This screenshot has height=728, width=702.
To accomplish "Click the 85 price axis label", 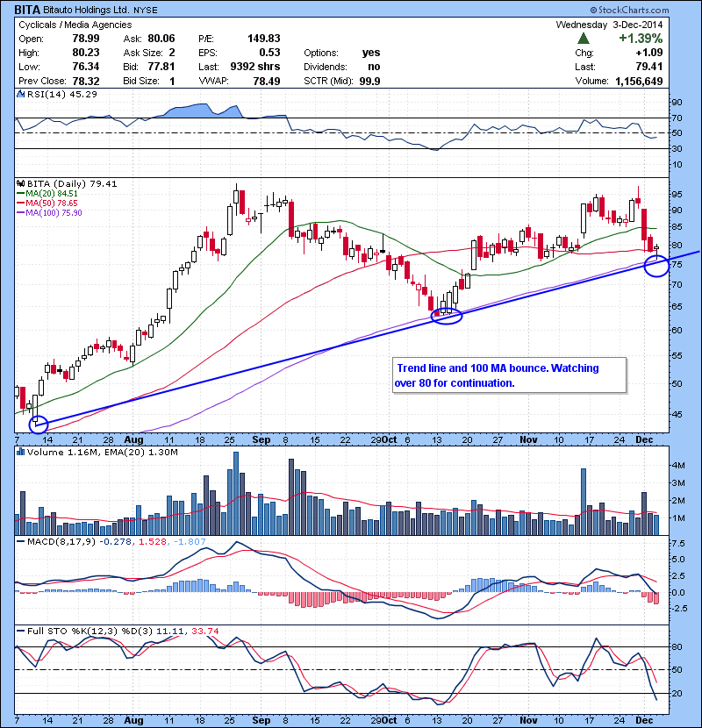I will (x=677, y=227).
